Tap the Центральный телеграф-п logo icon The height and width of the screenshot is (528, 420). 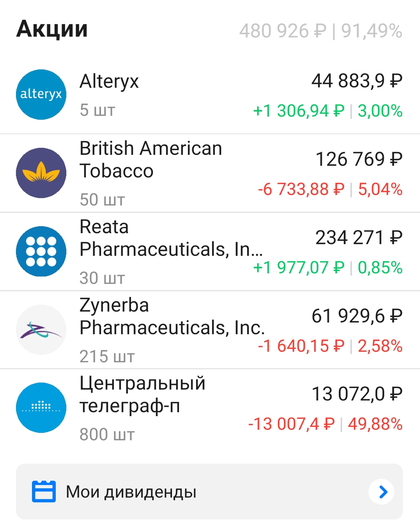41,408
